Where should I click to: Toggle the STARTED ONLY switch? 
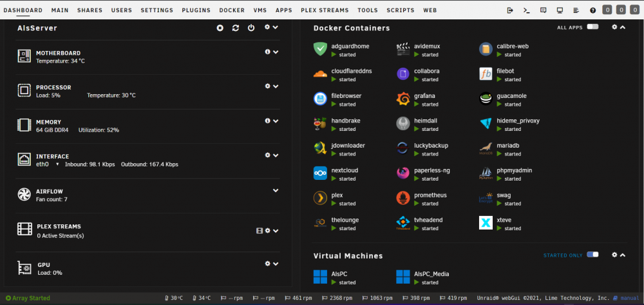(x=592, y=255)
